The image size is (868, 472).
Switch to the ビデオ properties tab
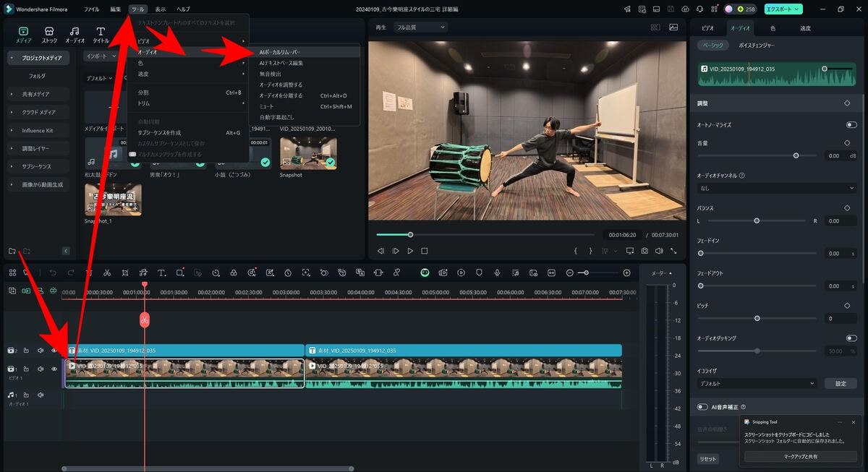pyautogui.click(x=708, y=27)
